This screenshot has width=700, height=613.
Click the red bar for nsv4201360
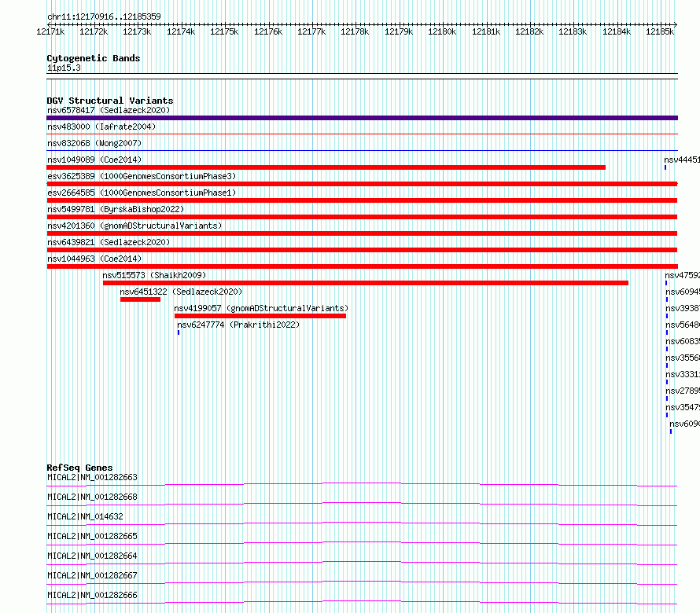[362, 233]
